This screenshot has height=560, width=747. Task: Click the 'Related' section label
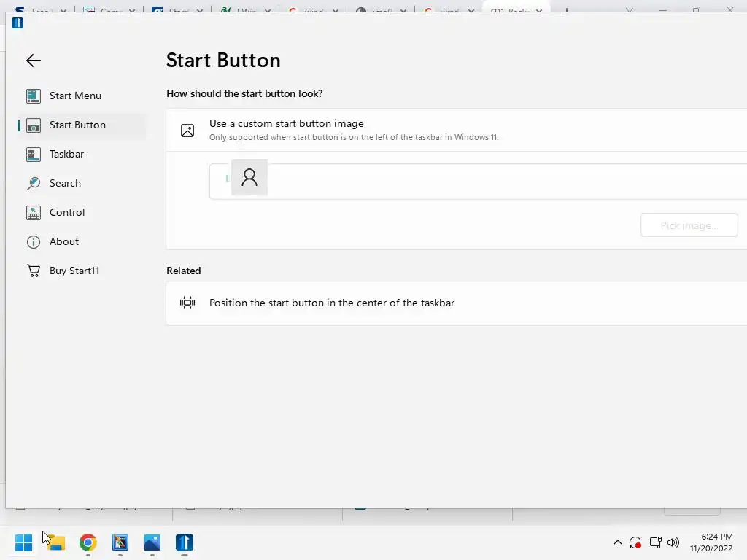[x=183, y=271]
